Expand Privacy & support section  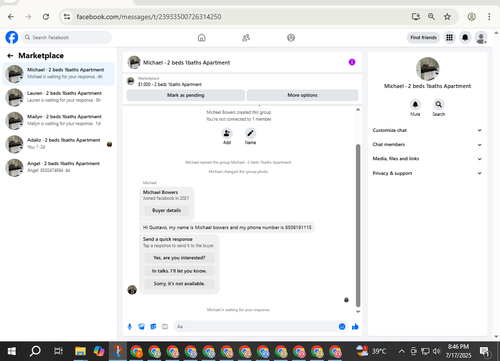(x=427, y=173)
